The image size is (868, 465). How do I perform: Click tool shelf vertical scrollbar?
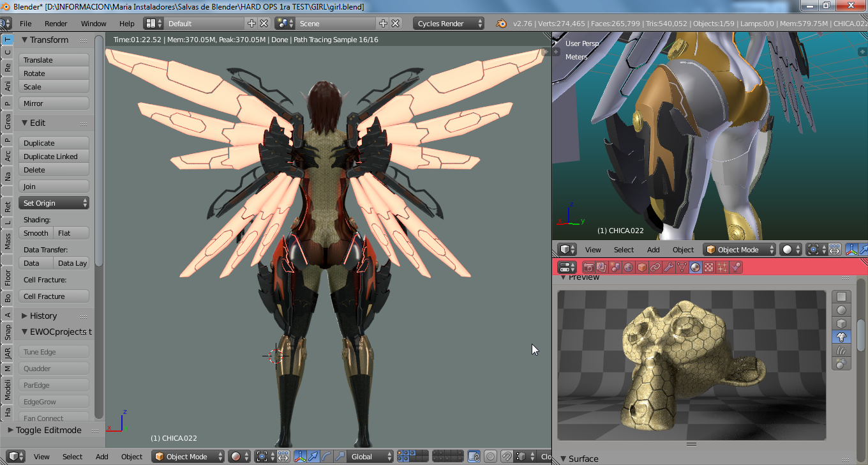[x=99, y=151]
